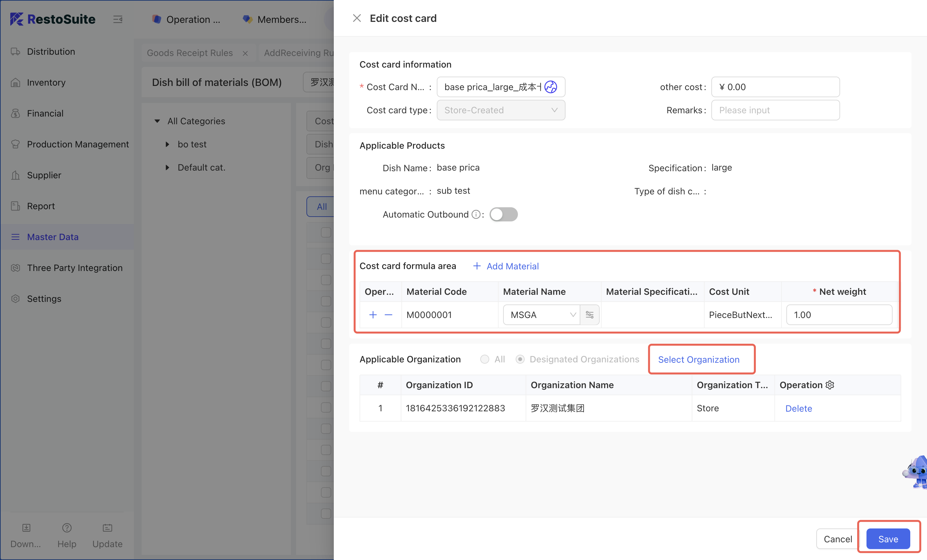The width and height of the screenshot is (927, 560).
Task: Click the Net weight input field
Action: [x=839, y=315]
